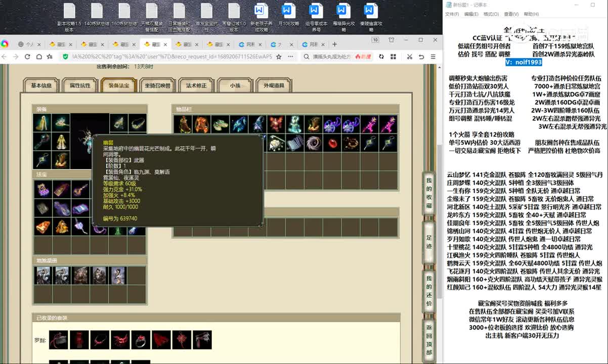This screenshot has width=608, height=364.
Task: Open new browser tab with plus
Action: pos(334,44)
